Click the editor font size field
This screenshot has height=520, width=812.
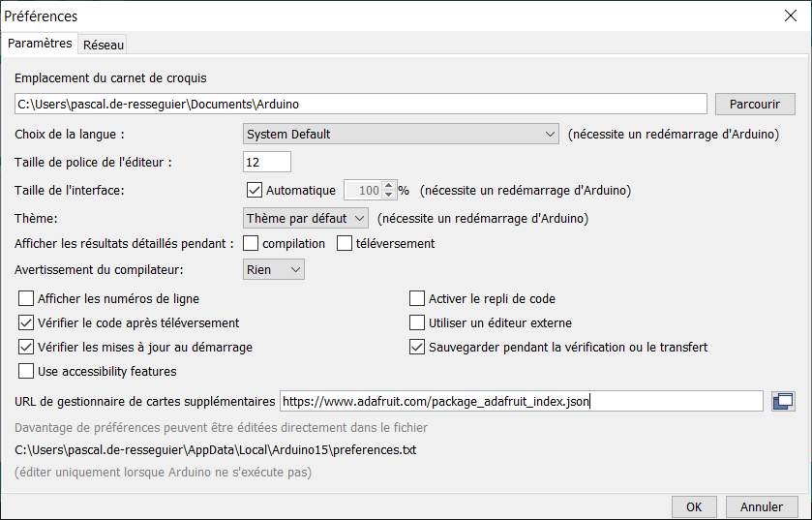click(267, 162)
